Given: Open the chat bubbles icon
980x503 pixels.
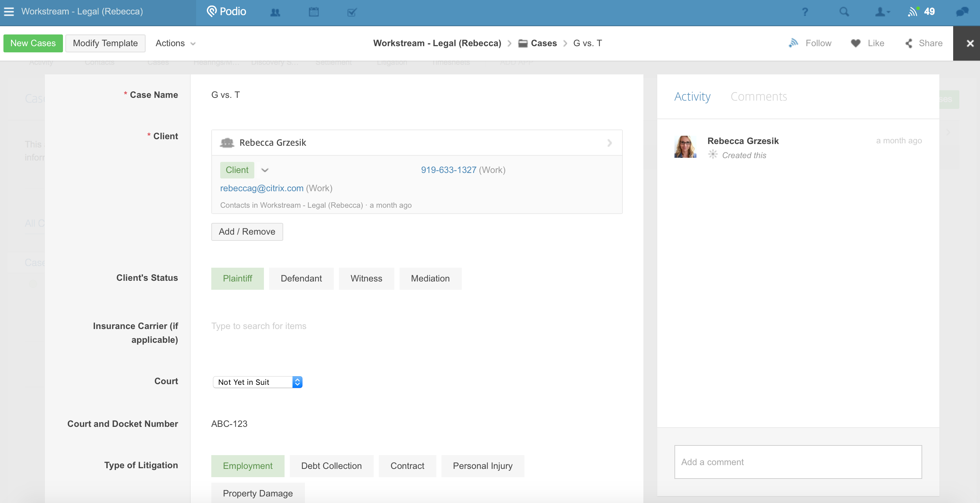Looking at the screenshot, I should click(x=962, y=12).
